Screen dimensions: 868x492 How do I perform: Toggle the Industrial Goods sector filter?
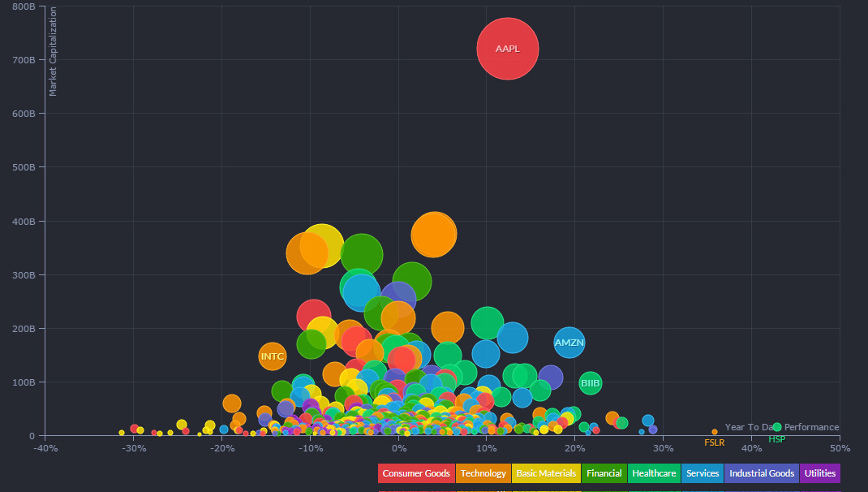[x=762, y=473]
